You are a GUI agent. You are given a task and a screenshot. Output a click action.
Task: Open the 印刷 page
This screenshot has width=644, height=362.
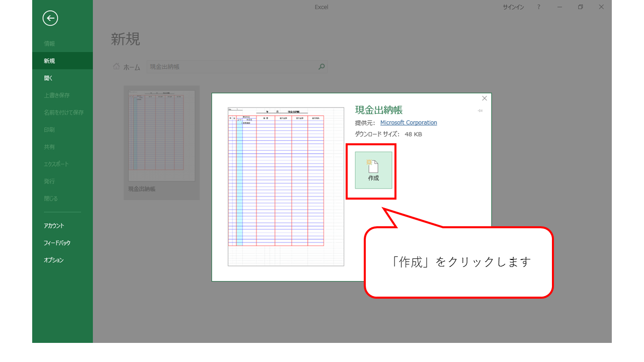pos(49,130)
